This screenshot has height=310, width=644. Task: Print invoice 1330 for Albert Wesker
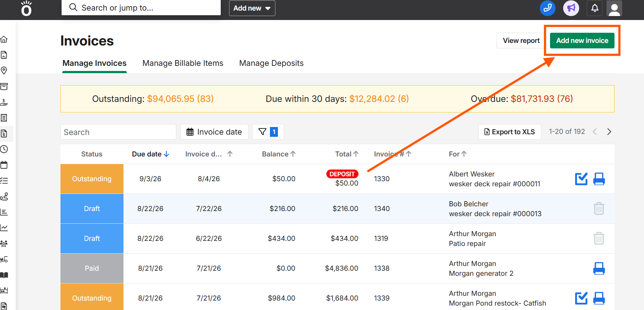point(599,179)
